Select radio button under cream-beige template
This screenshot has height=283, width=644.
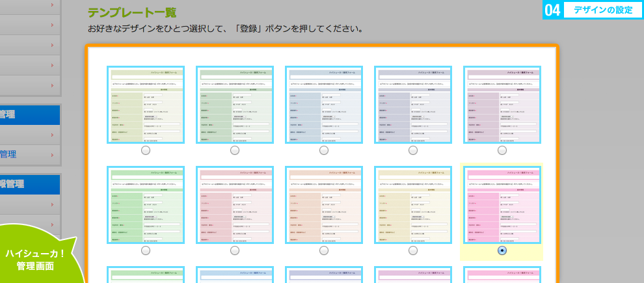tap(413, 250)
